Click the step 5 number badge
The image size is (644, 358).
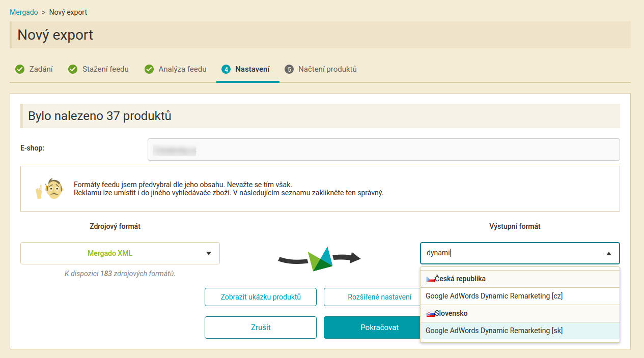pyautogui.click(x=289, y=69)
